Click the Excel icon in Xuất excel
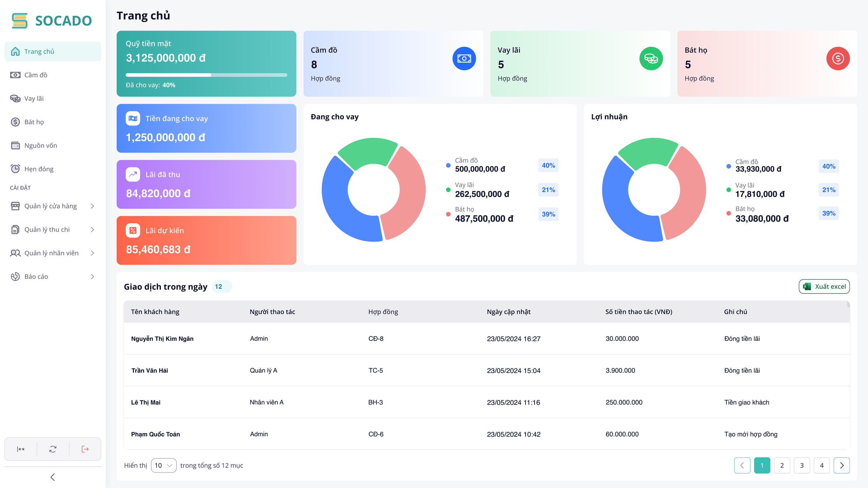 [x=807, y=287]
